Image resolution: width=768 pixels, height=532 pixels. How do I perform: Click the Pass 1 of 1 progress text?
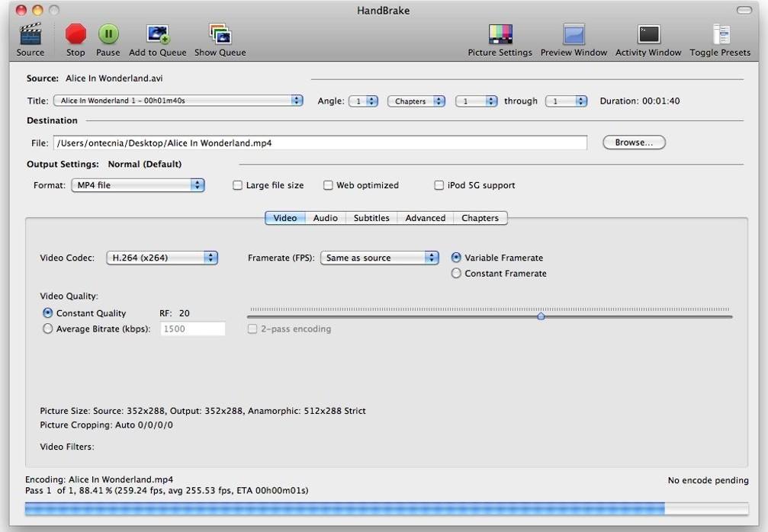166,490
